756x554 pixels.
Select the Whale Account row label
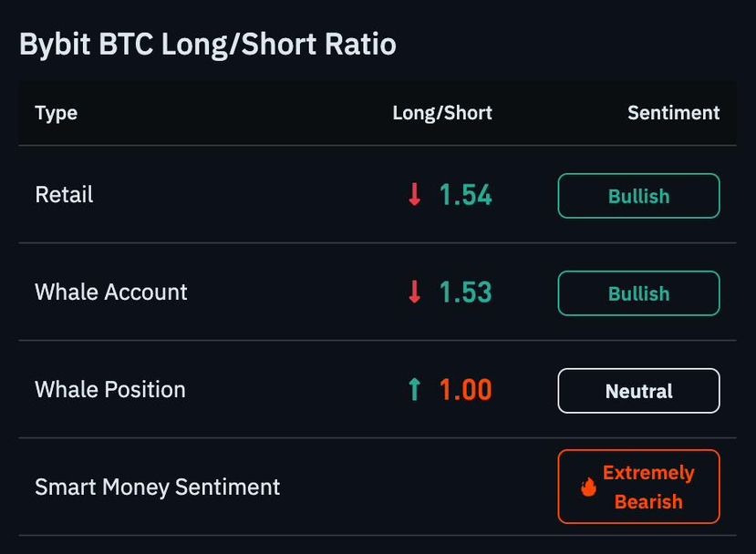point(111,292)
